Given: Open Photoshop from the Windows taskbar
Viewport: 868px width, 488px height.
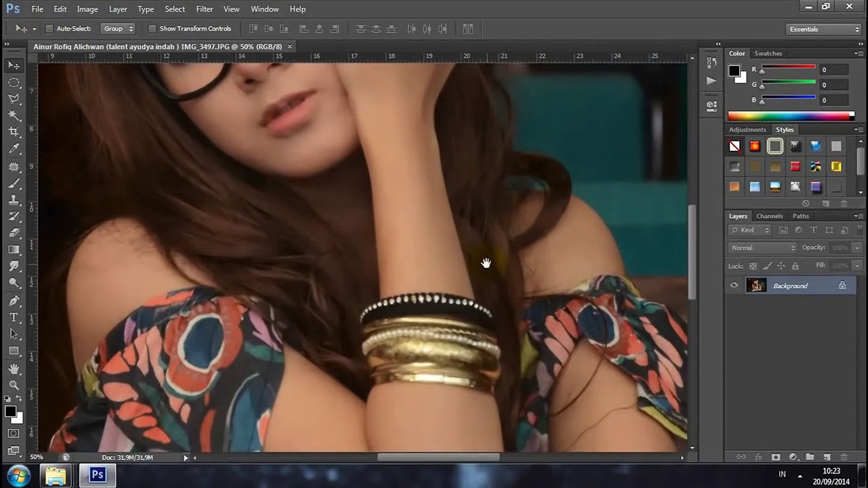Looking at the screenshot, I should tap(98, 475).
